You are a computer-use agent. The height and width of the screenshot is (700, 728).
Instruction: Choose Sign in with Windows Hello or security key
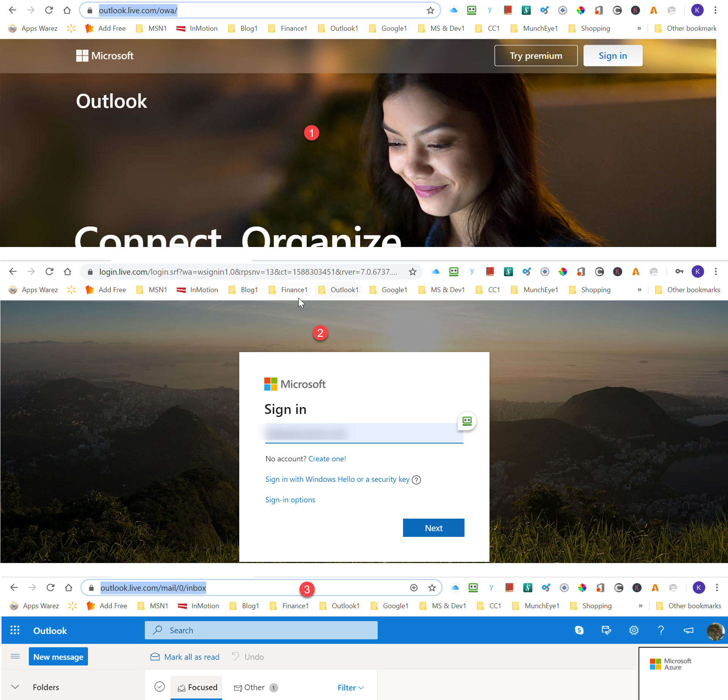click(x=337, y=479)
